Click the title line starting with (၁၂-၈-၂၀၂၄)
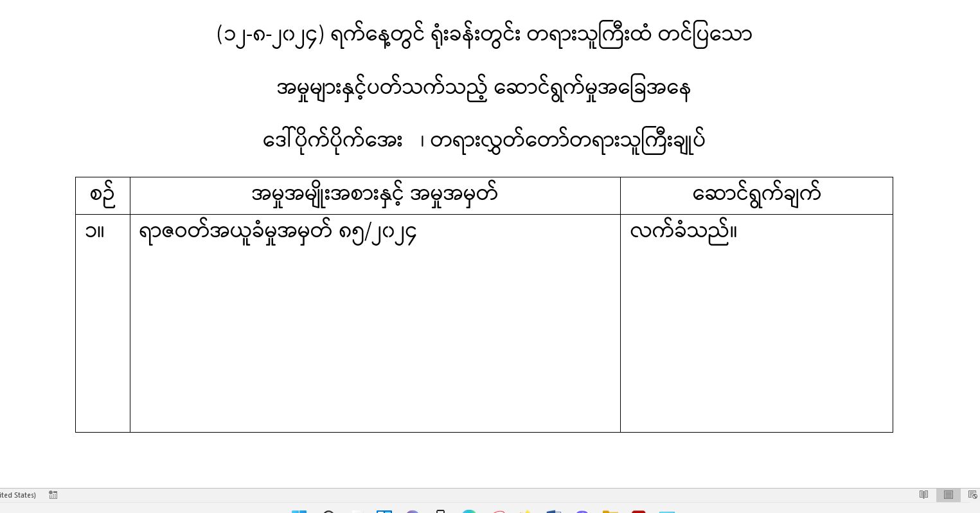 [x=484, y=35]
